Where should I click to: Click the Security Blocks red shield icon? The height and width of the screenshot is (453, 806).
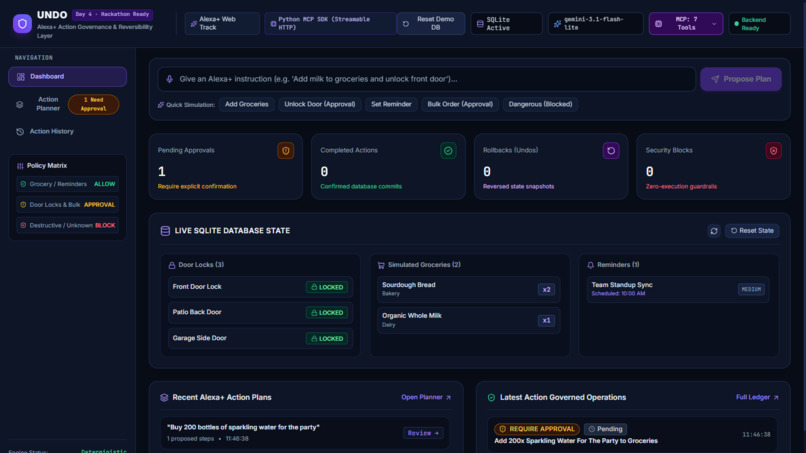pos(774,151)
